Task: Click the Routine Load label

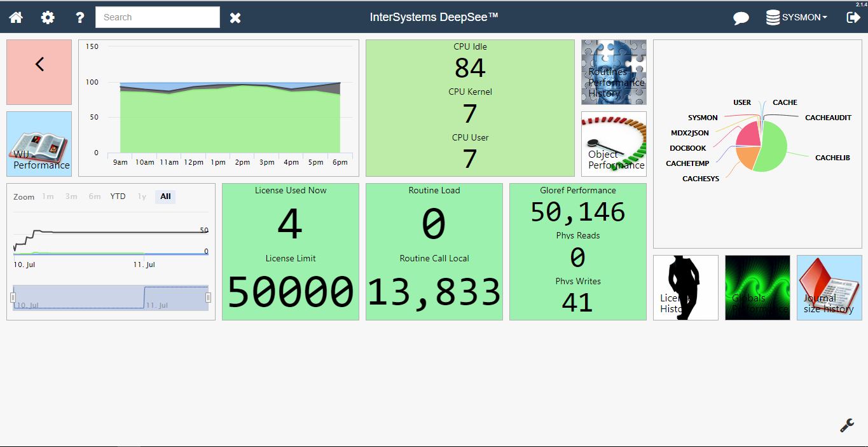Action: tap(434, 190)
